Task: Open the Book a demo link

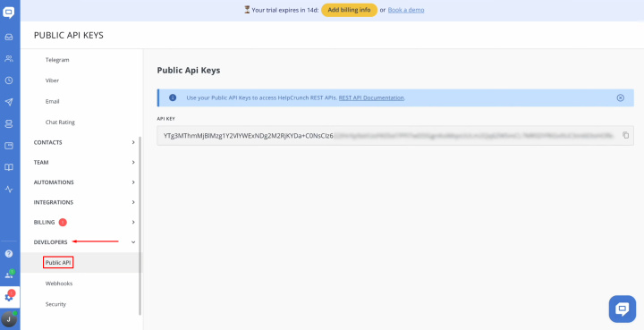Action: (x=406, y=10)
